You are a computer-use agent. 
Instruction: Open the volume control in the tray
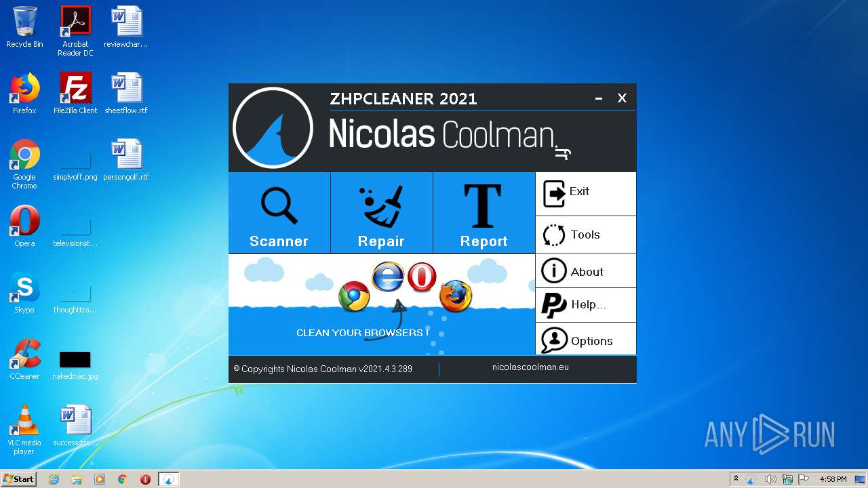click(x=771, y=479)
